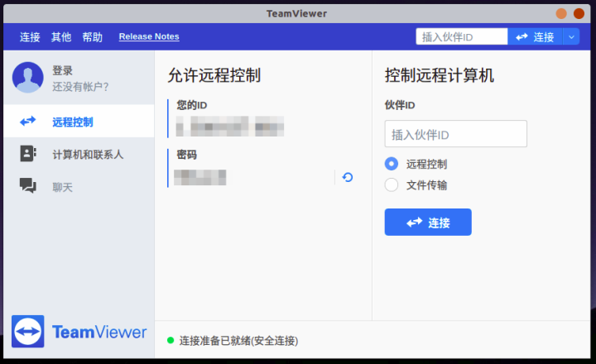596x364 pixels.
Task: Focus the 伙伴ID input field in main panel
Action: [456, 134]
